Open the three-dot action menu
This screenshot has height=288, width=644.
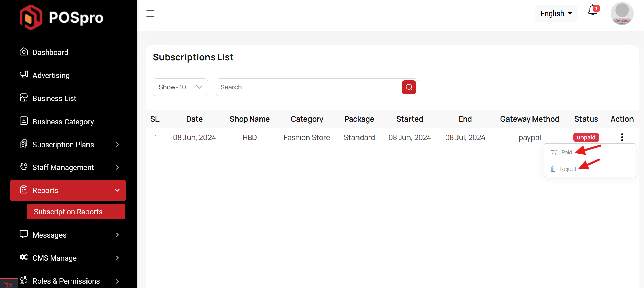click(622, 137)
